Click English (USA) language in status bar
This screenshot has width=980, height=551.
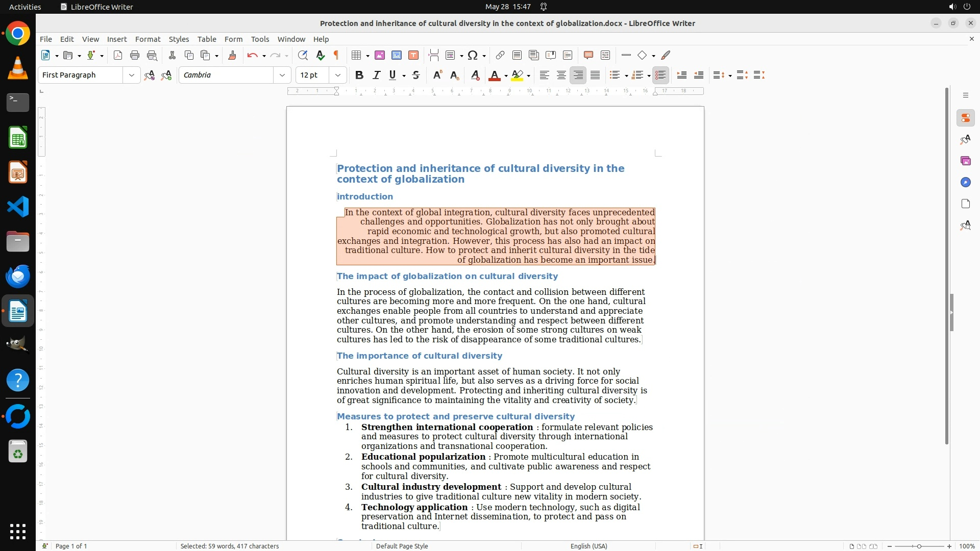pyautogui.click(x=589, y=546)
